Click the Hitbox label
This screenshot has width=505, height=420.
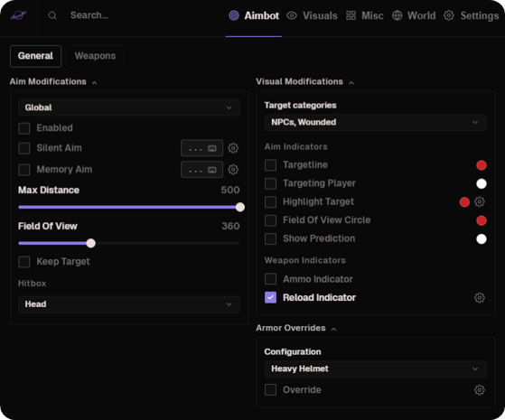pyautogui.click(x=33, y=284)
